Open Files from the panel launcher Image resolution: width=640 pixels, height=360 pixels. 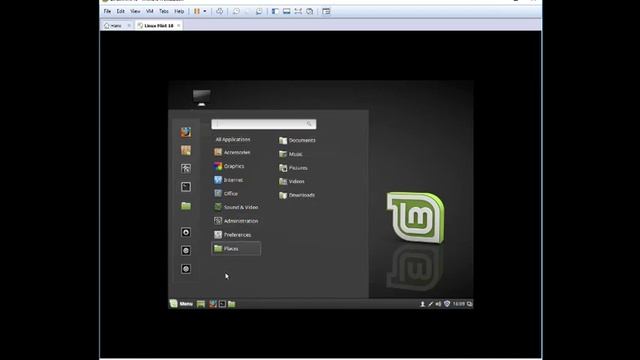(x=232, y=304)
